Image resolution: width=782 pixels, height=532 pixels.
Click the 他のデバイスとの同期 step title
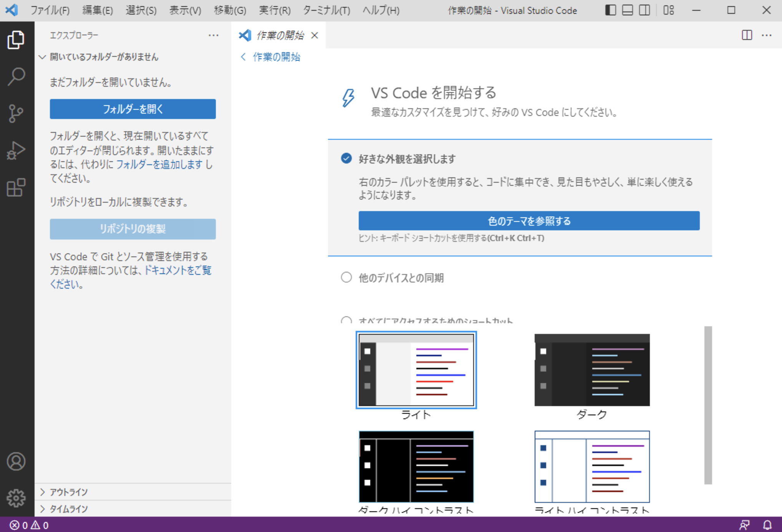tap(401, 278)
